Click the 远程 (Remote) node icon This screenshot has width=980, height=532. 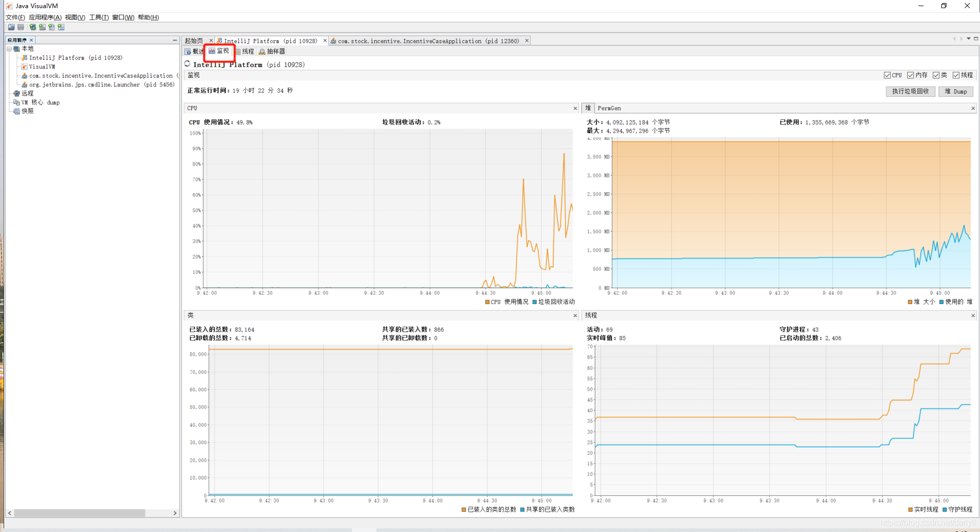(17, 93)
